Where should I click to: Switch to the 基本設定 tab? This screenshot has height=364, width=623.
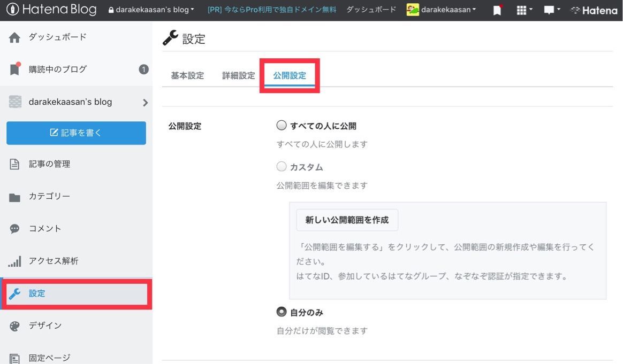(187, 75)
